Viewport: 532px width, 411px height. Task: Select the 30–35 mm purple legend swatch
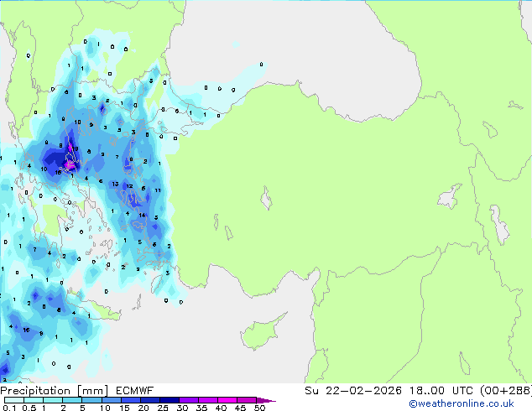[188, 400]
